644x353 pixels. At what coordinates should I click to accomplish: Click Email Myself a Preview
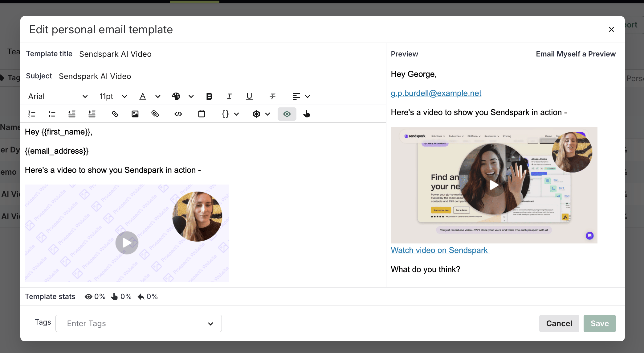coord(576,54)
